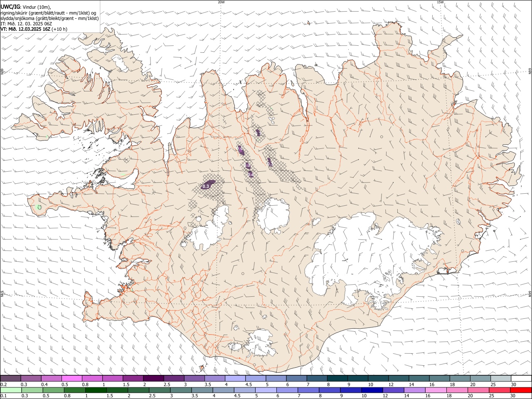532x399 pixels.
Task: Select the light green 0.3 rain legend swatch
Action: (x=32, y=390)
